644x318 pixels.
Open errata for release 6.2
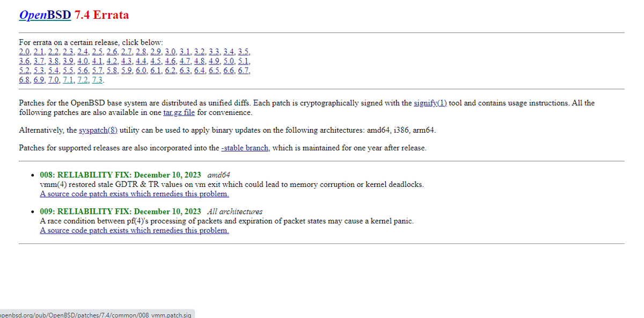coord(170,71)
